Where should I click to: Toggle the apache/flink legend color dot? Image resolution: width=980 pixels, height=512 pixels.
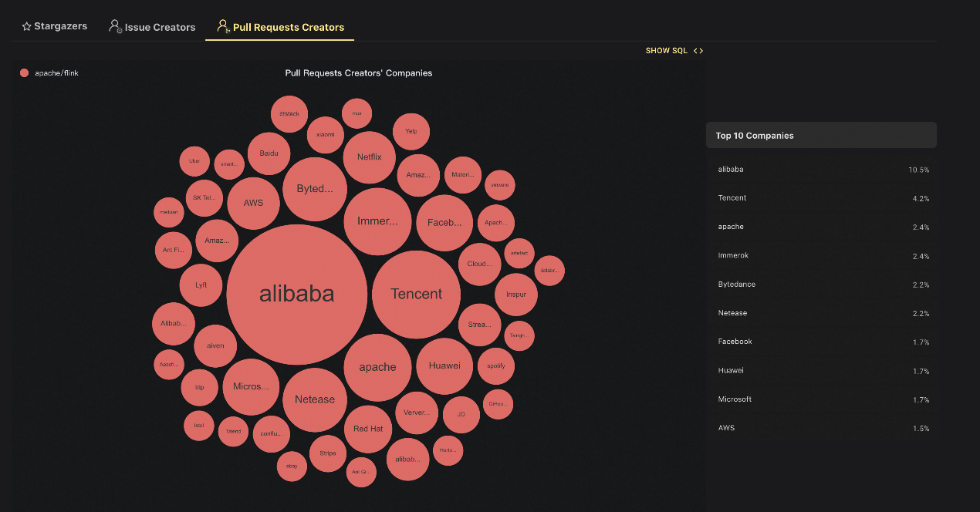[24, 73]
